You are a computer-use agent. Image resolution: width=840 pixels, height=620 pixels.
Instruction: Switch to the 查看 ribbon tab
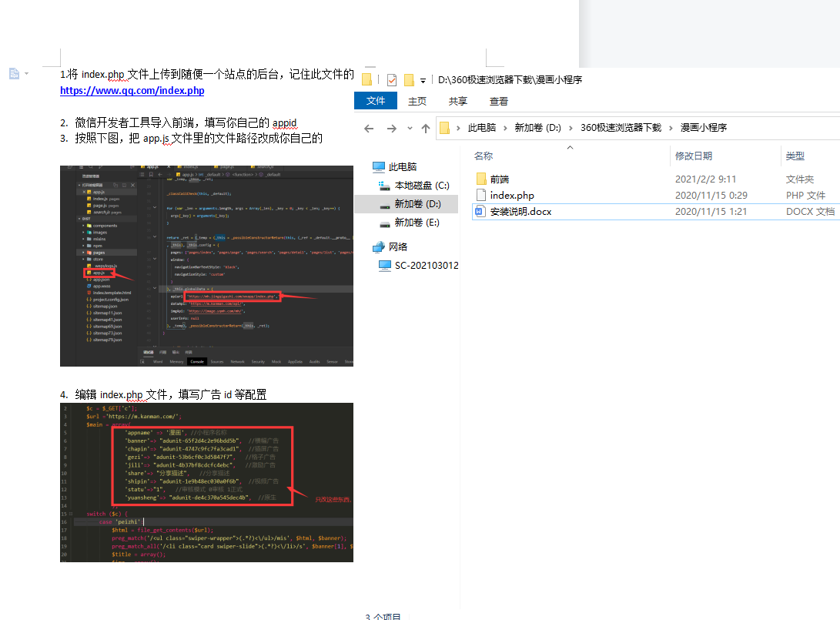tap(499, 101)
